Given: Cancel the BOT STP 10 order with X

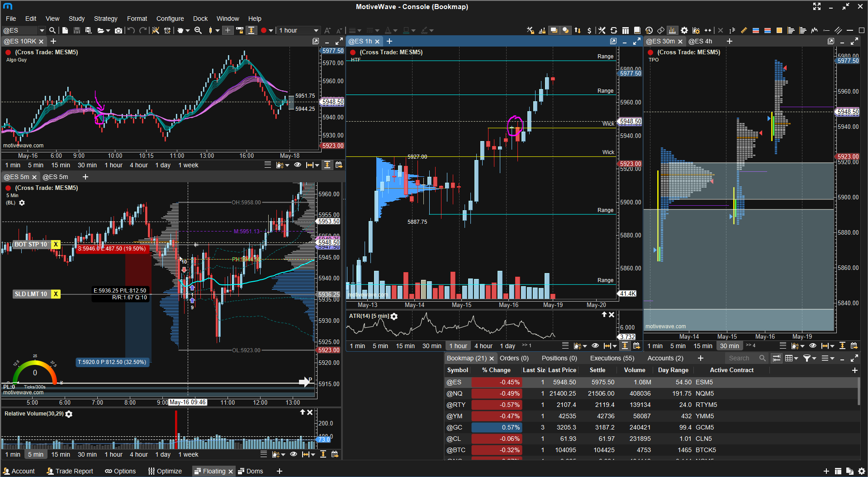Looking at the screenshot, I should point(56,245).
